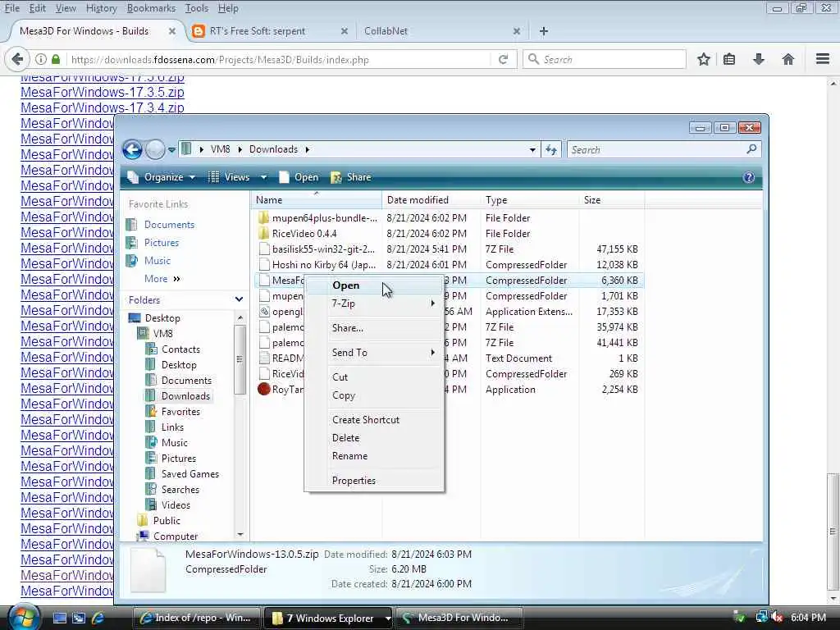Select the RoyTar application file icon
The image size is (840, 630).
(x=263, y=390)
